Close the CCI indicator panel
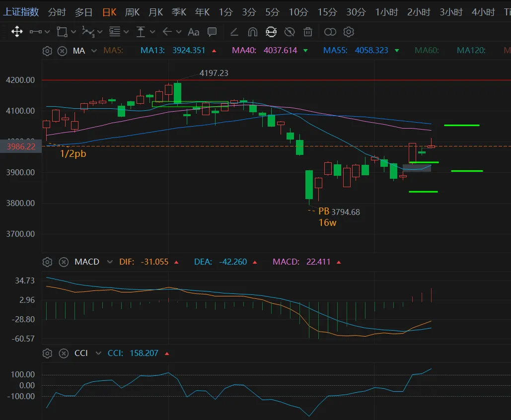Image resolution: width=511 pixels, height=420 pixels. [x=64, y=353]
